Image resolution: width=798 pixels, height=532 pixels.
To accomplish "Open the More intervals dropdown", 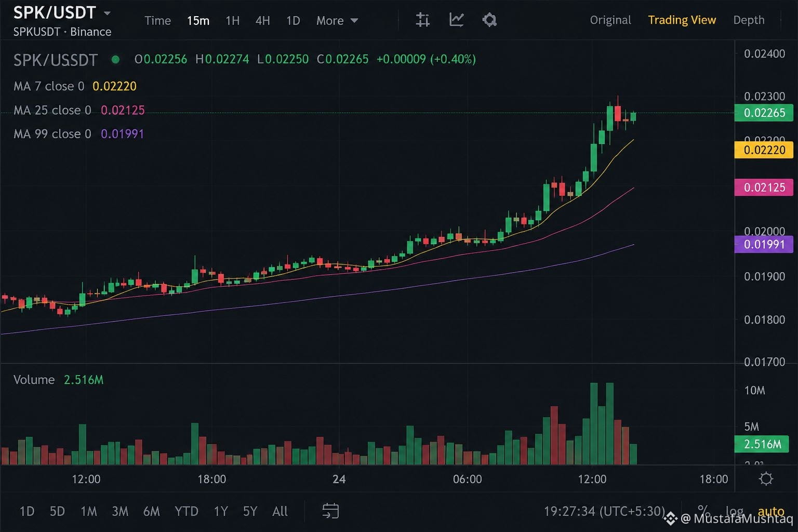I will click(x=337, y=21).
